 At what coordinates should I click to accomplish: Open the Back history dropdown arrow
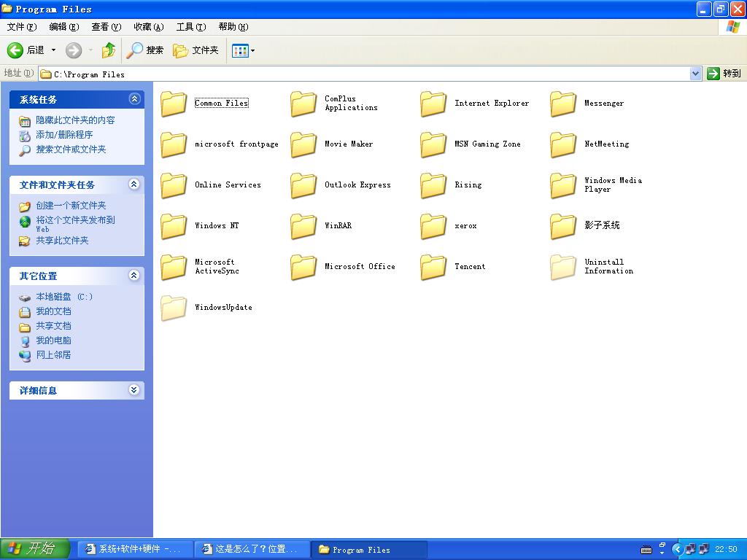[x=53, y=50]
